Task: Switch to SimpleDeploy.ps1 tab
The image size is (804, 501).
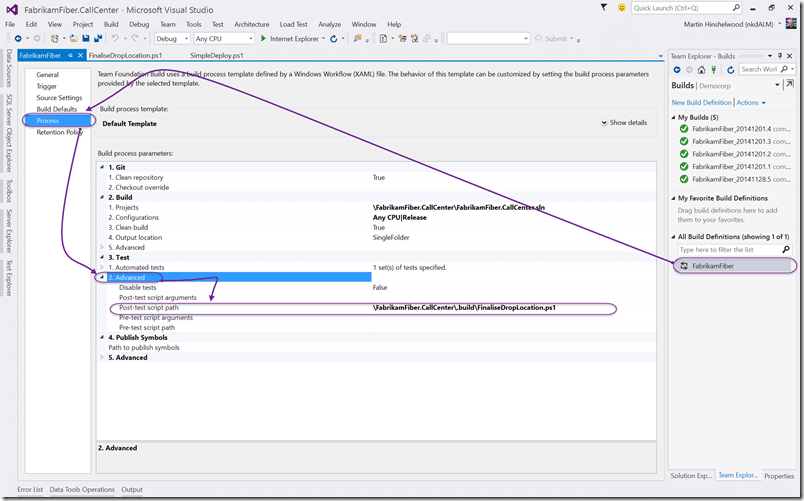Action: [x=216, y=55]
